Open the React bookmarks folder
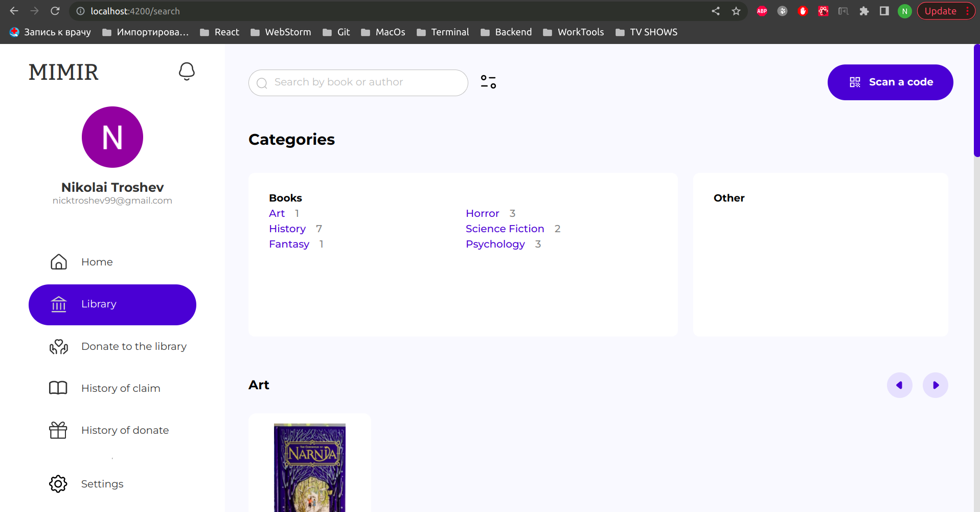 tap(226, 32)
